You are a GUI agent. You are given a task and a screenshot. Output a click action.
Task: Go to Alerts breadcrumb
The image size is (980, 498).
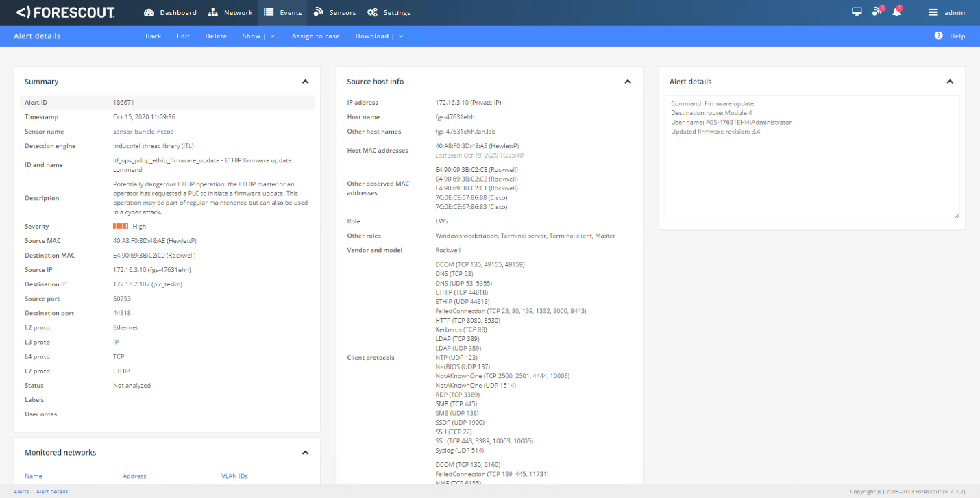tap(22, 491)
